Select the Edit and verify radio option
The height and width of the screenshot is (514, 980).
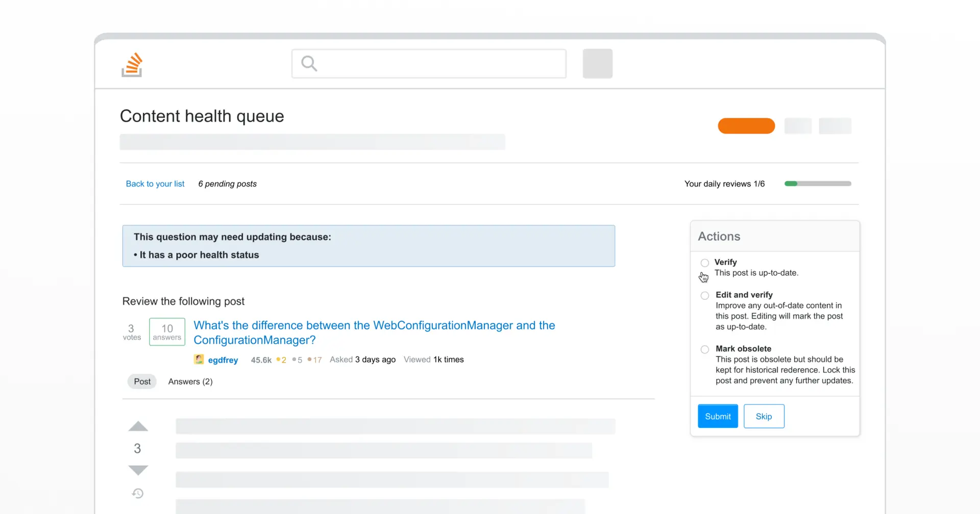[705, 295]
